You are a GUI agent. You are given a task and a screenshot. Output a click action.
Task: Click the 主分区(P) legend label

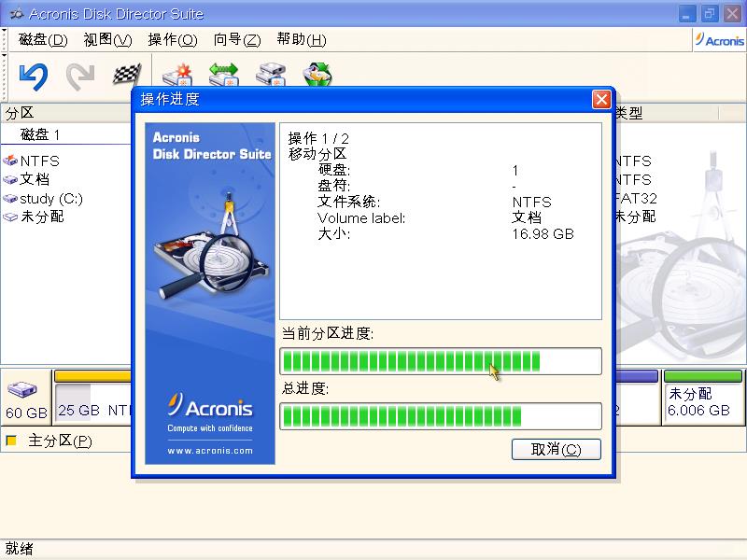coord(60,441)
